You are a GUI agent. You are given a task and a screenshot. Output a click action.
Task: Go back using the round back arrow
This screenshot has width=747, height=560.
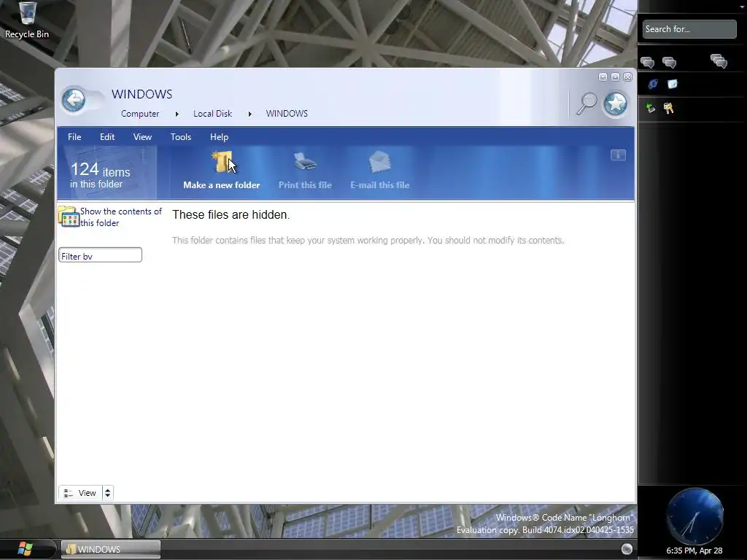click(74, 99)
